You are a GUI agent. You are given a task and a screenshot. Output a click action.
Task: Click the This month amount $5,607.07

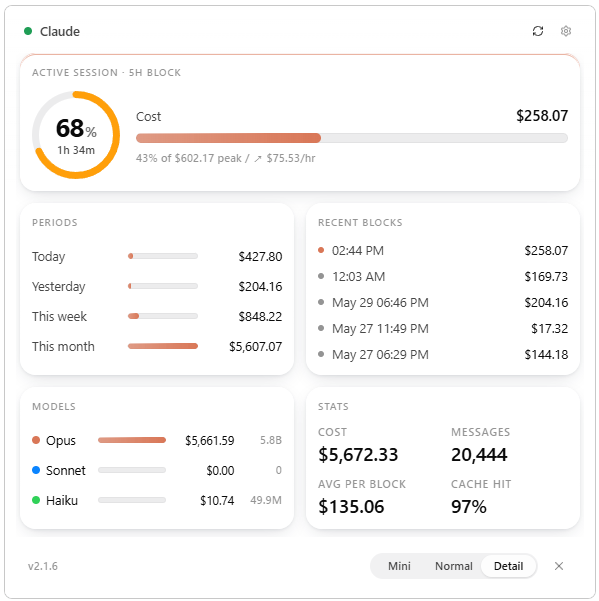[256, 346]
